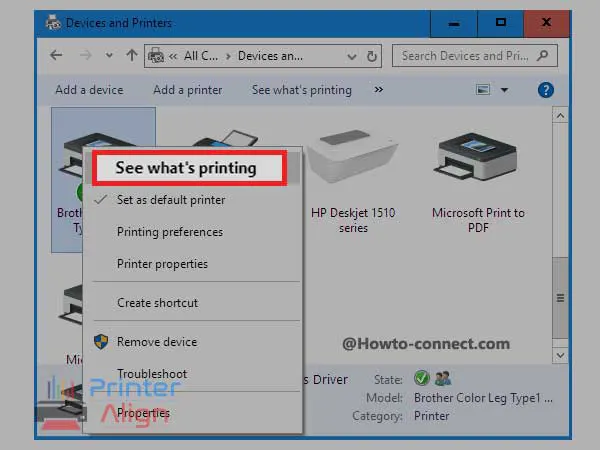Screen dimensions: 600x450
Task: Click the Devices an... breadcrumb segment
Action: click(270, 56)
